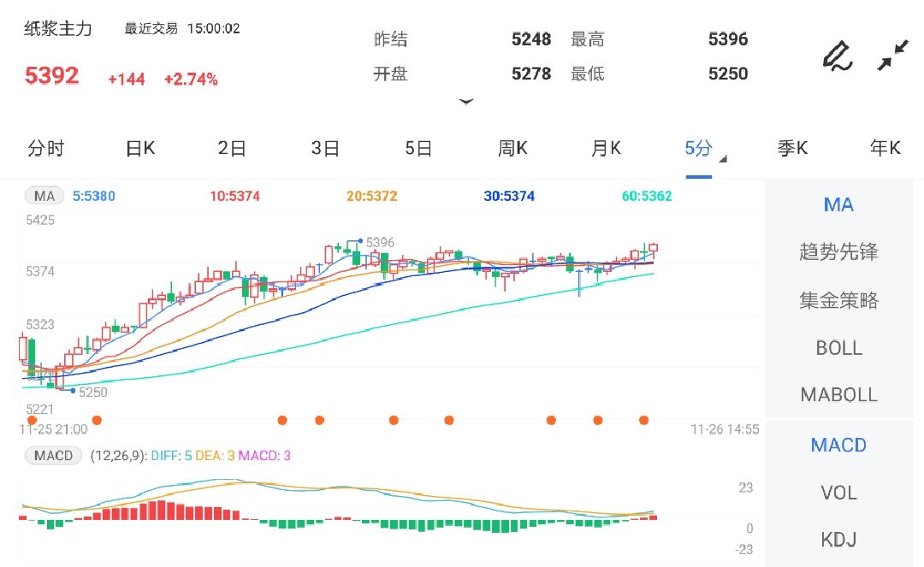Image resolution: width=924 pixels, height=567 pixels.
Task: Open the 趋势先锋 indicator
Action: [x=839, y=252]
